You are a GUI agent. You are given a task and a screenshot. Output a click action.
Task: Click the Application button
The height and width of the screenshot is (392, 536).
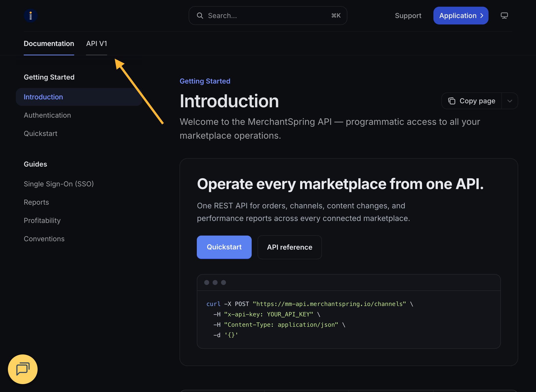(x=461, y=16)
